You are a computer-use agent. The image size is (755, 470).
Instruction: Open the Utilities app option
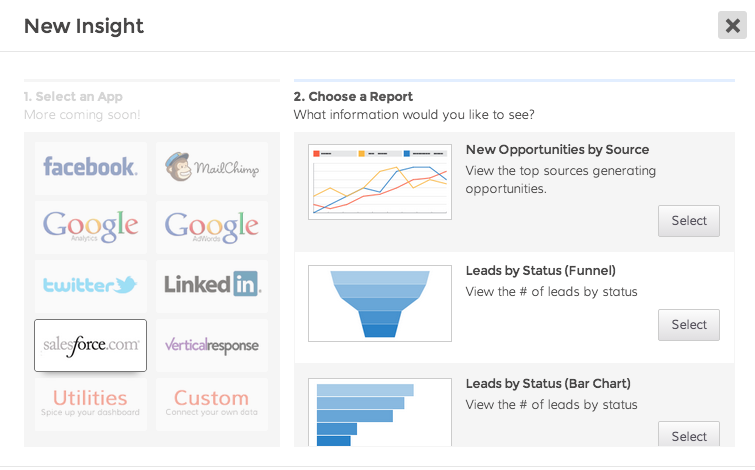90,403
